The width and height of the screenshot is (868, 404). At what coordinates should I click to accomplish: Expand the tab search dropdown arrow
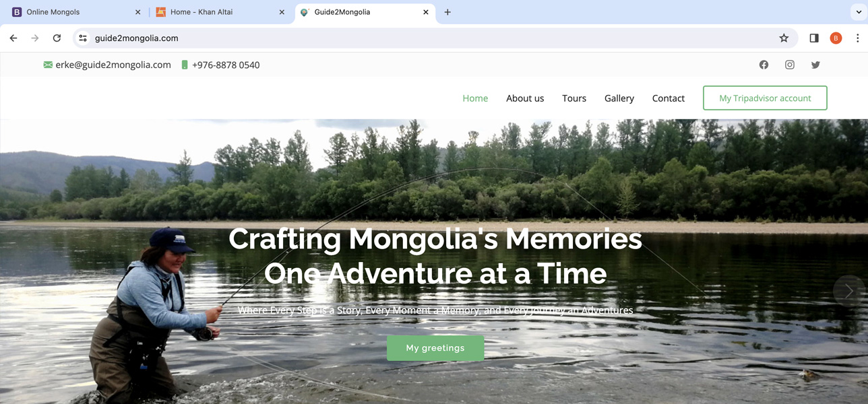[x=859, y=12]
